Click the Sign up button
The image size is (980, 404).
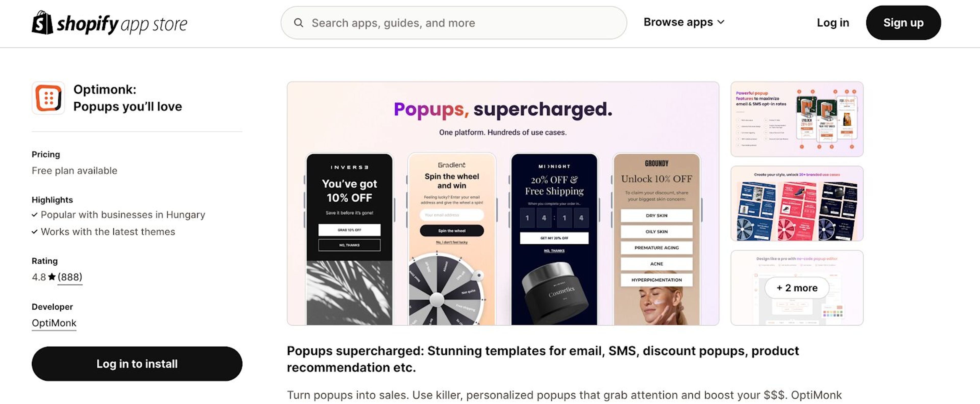tap(903, 22)
